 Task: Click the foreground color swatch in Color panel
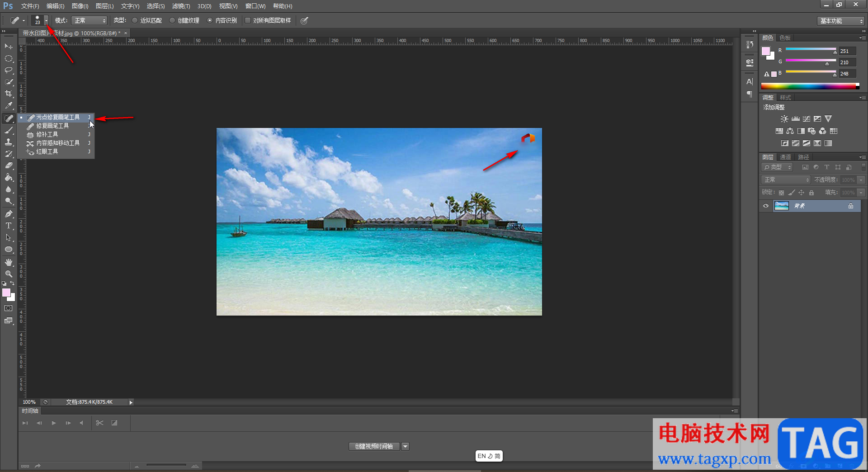pyautogui.click(x=766, y=51)
